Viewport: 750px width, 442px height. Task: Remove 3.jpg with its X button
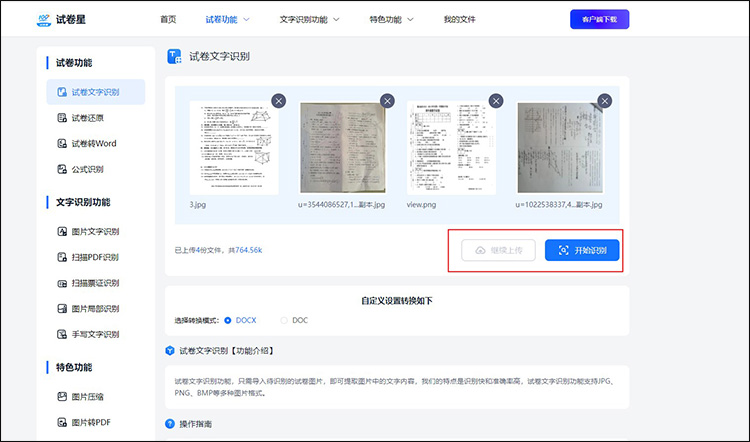(x=279, y=101)
